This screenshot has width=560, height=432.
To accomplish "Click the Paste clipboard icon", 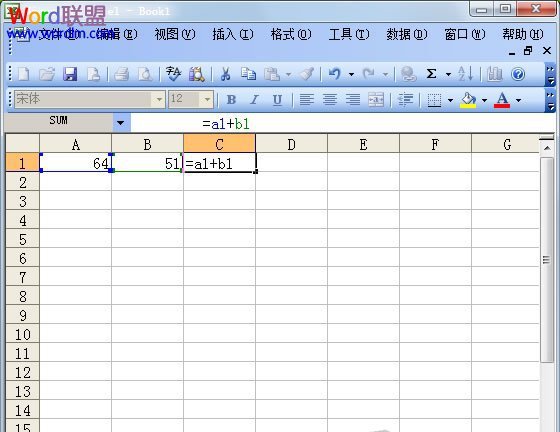I will point(272,74).
